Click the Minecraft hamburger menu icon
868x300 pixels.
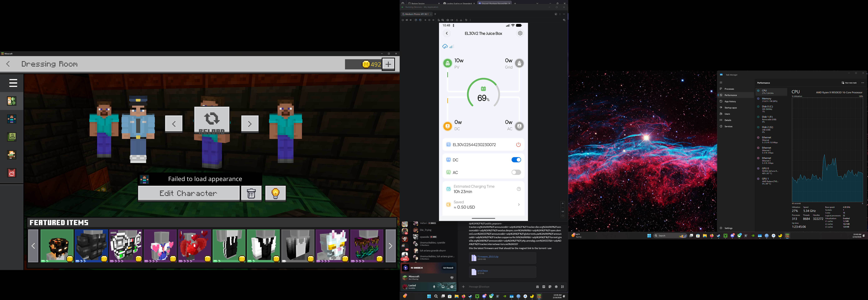pos(13,83)
